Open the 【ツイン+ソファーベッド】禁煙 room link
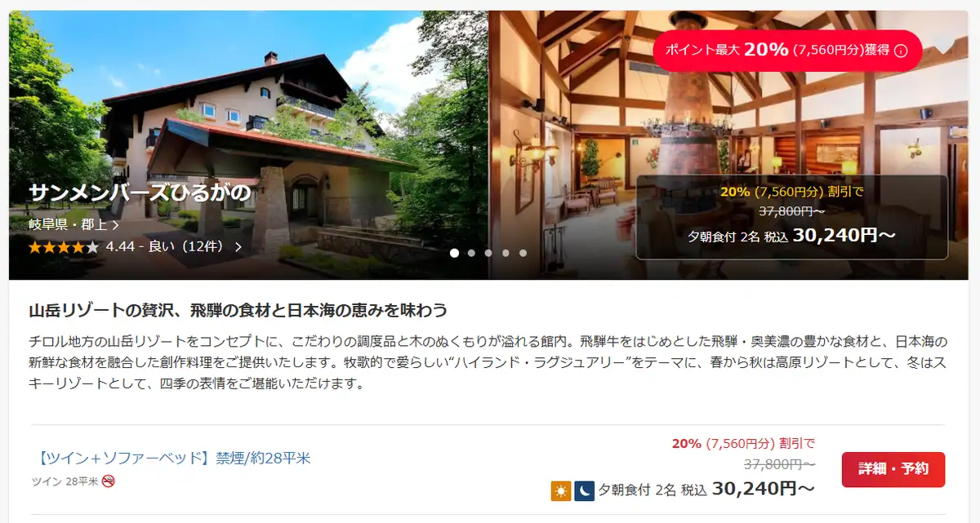 (171, 458)
